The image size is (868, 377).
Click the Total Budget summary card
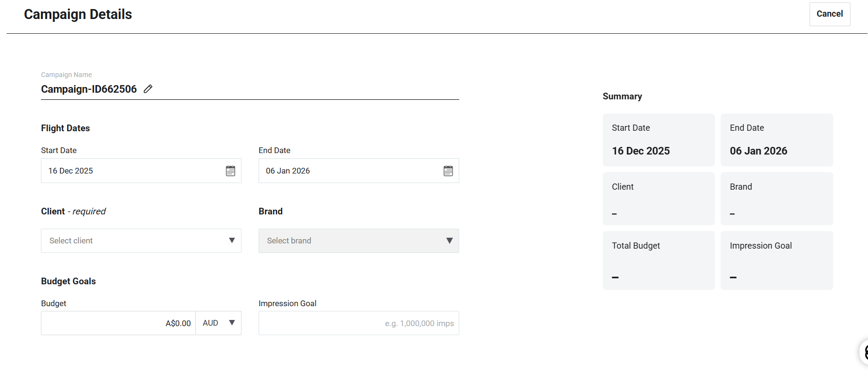(x=658, y=261)
